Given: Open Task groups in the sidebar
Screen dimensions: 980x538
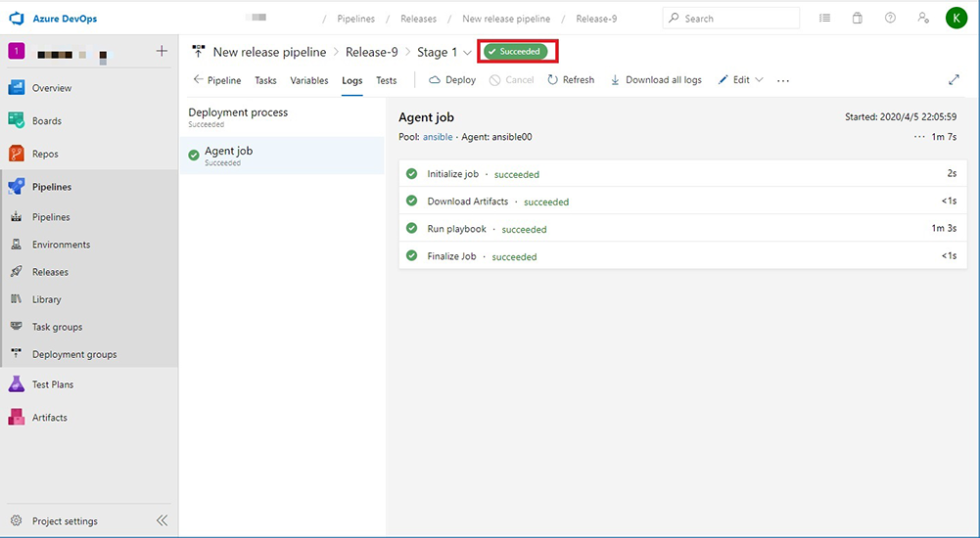Looking at the screenshot, I should tap(57, 327).
